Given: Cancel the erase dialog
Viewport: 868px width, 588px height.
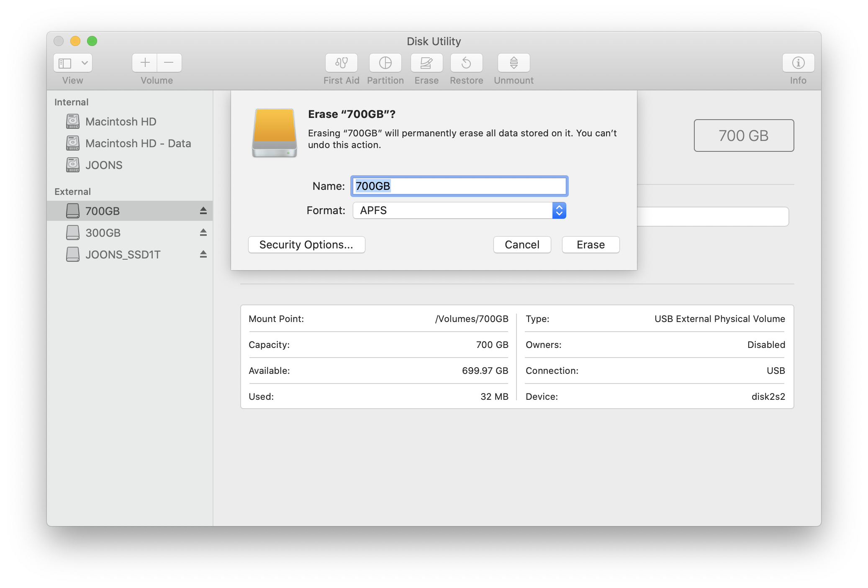Looking at the screenshot, I should tap(521, 245).
